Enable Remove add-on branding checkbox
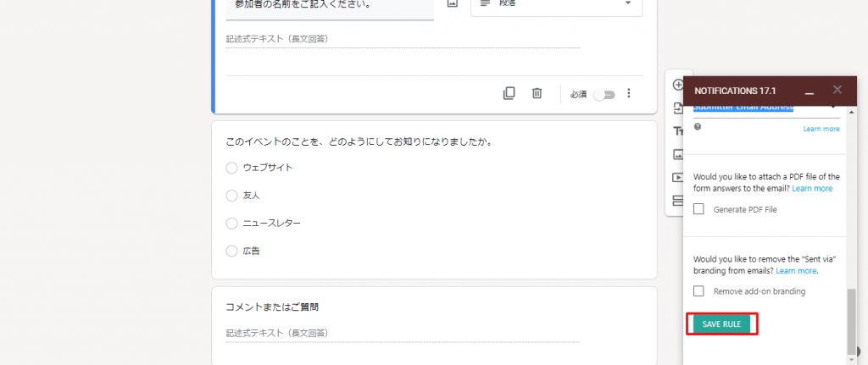 click(699, 291)
